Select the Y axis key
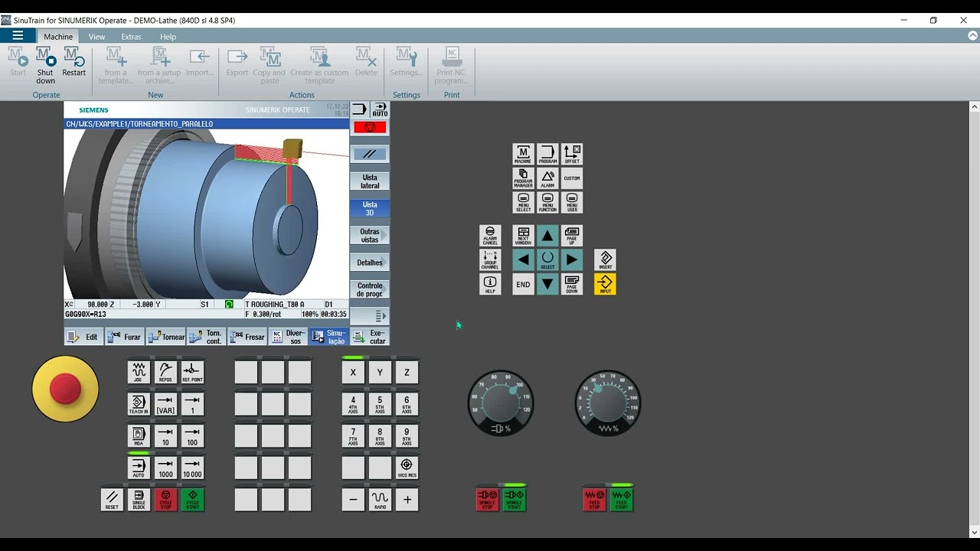The height and width of the screenshot is (551, 980). [x=380, y=372]
